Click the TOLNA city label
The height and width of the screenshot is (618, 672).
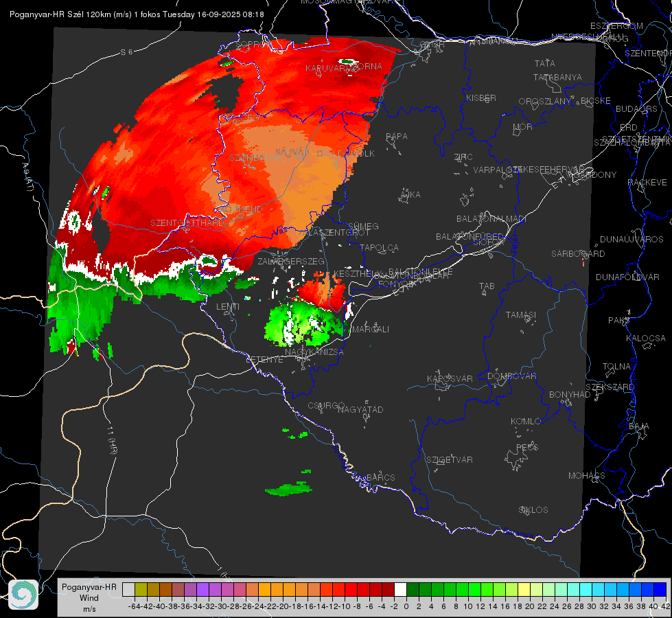(x=617, y=366)
